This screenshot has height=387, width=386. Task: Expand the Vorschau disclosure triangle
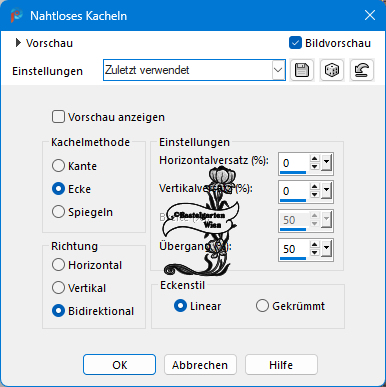tap(18, 43)
